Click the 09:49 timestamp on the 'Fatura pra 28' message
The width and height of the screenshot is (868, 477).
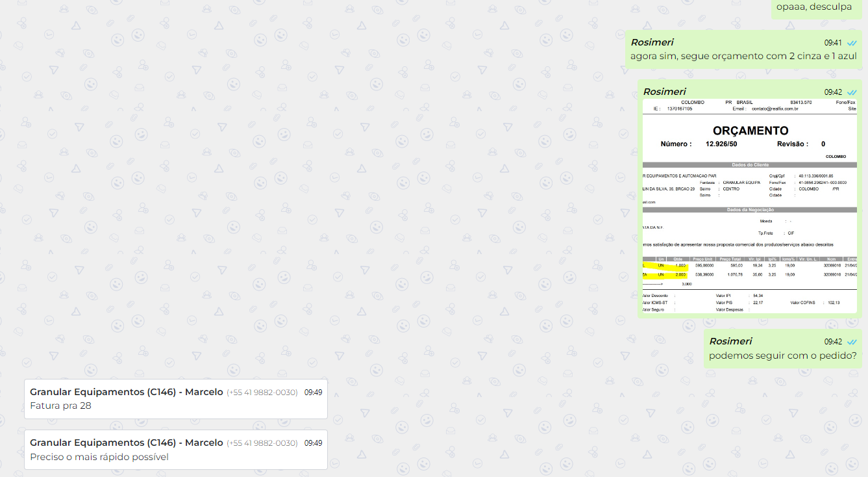pos(313,393)
